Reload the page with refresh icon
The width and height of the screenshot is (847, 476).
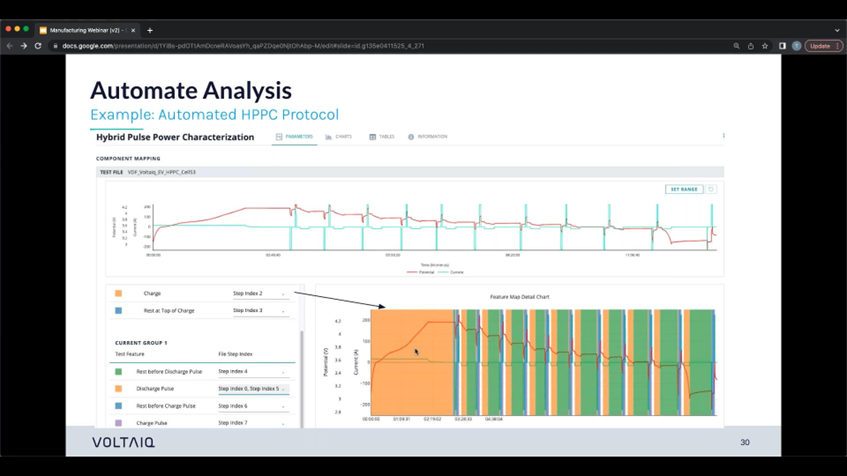coord(38,46)
